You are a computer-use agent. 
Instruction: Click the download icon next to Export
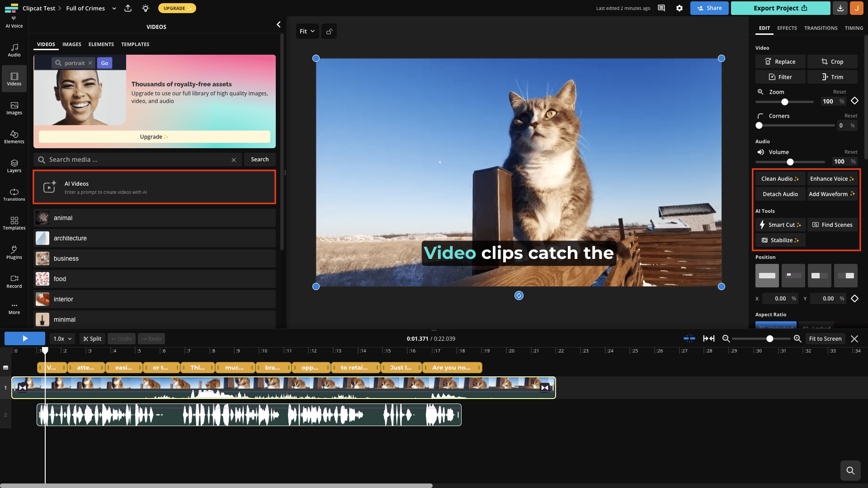[840, 8]
